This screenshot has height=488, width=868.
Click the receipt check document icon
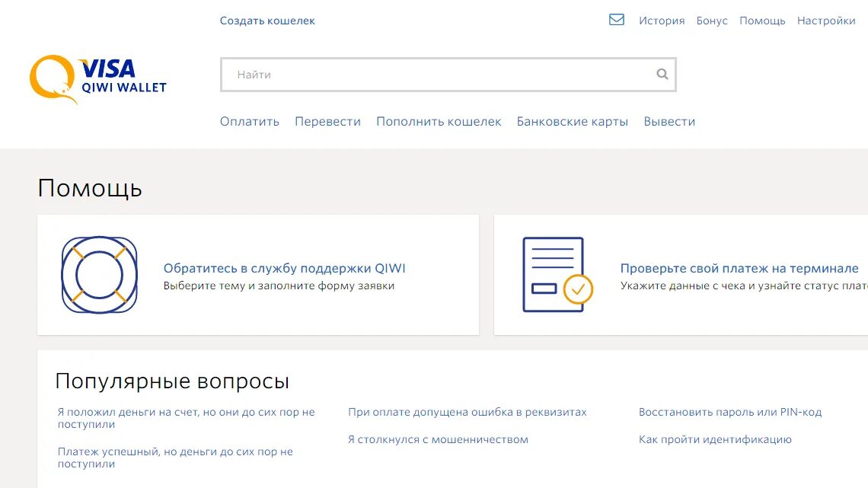[557, 275]
